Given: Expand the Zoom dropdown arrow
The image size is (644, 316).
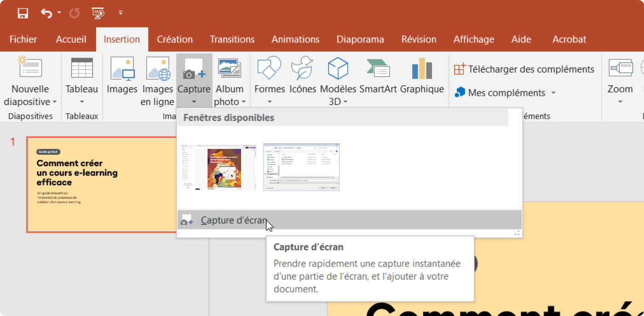Looking at the screenshot, I should pos(620,102).
